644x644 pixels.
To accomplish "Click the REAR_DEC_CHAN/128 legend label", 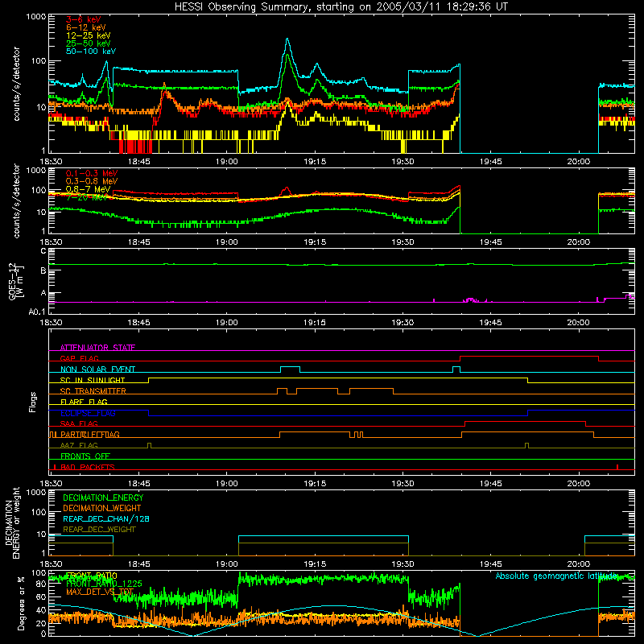I will (x=106, y=518).
